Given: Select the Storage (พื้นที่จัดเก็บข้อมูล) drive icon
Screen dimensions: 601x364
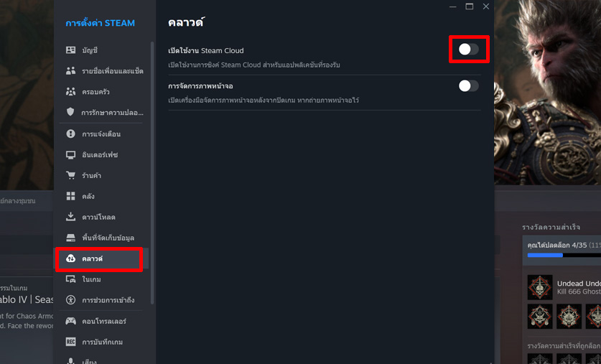Looking at the screenshot, I should 70,238.
